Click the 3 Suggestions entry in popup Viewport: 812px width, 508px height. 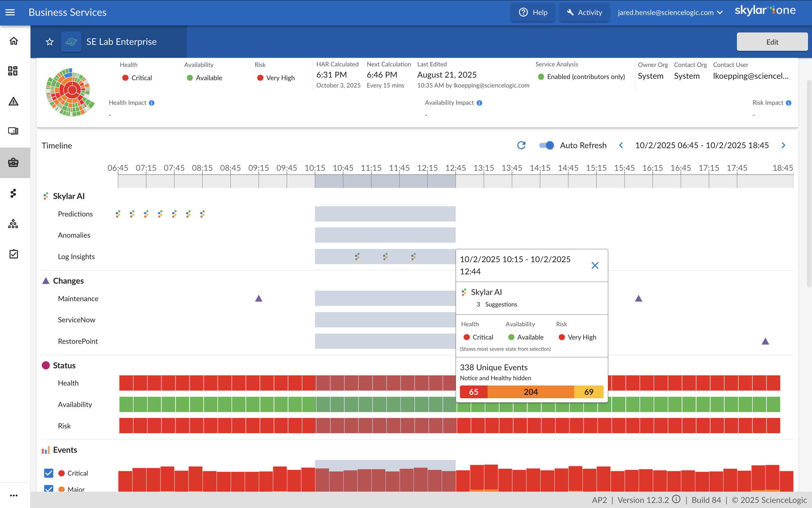(x=497, y=305)
